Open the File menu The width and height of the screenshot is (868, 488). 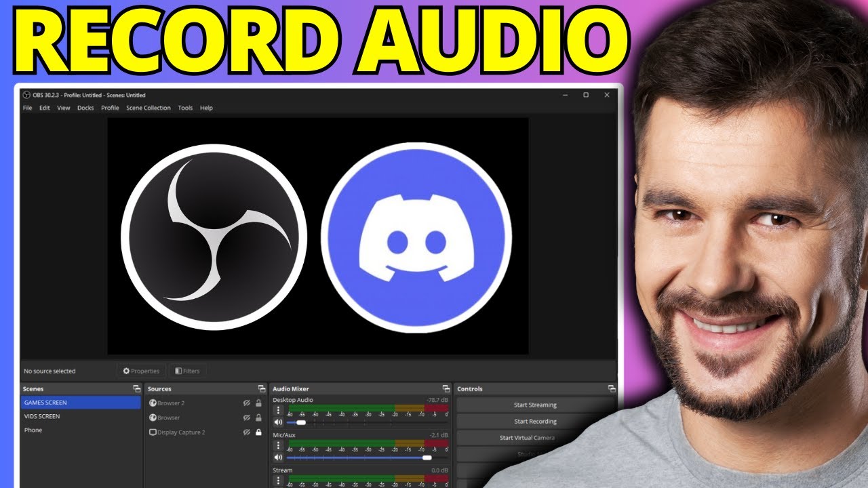tap(27, 108)
